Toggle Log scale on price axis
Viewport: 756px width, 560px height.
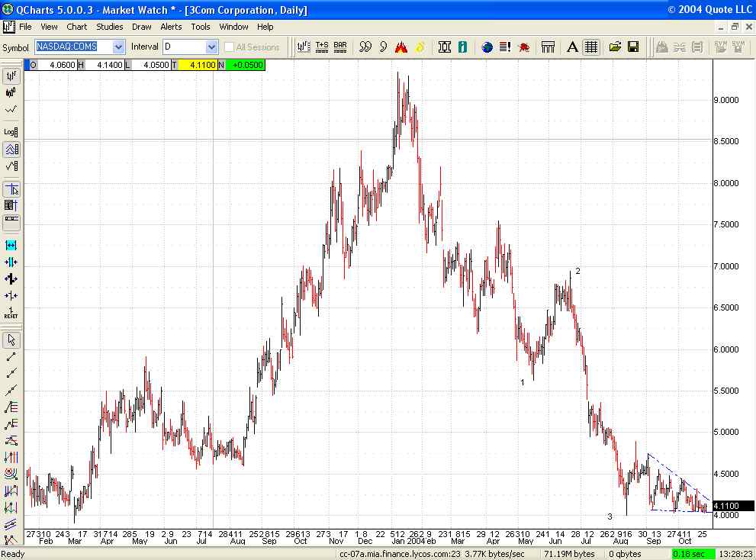(x=11, y=132)
